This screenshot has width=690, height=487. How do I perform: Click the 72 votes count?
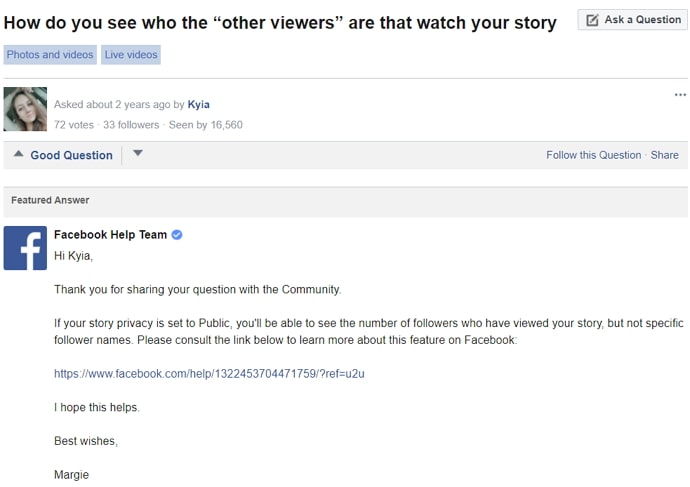pos(74,125)
